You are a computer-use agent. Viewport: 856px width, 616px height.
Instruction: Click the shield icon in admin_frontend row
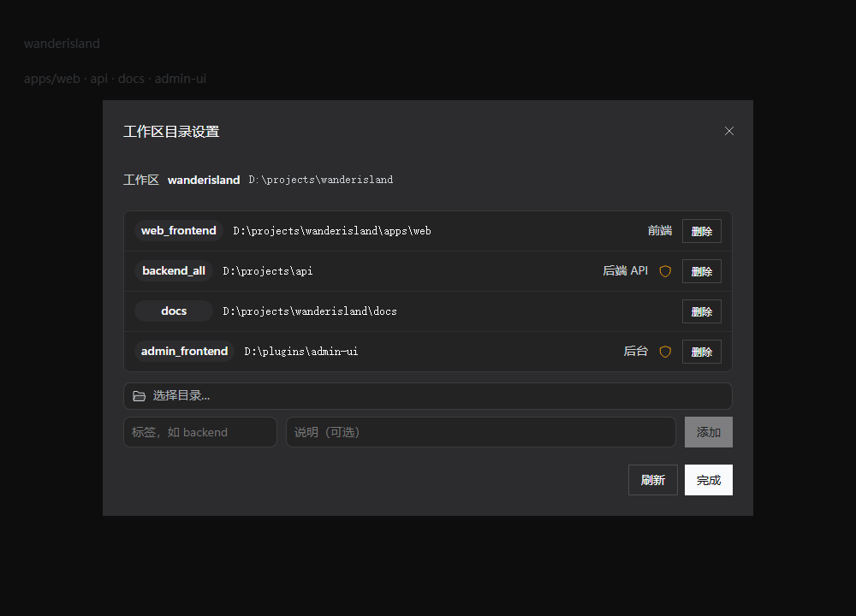[665, 352]
